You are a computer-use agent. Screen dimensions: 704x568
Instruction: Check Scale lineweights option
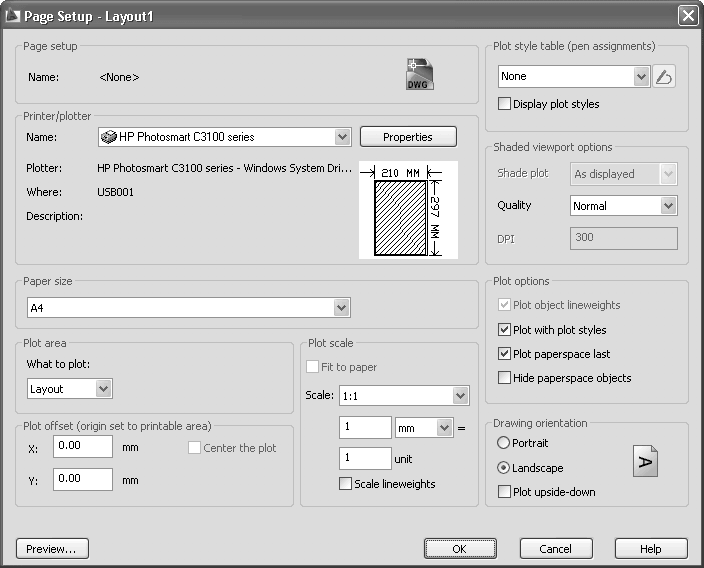pyautogui.click(x=346, y=484)
